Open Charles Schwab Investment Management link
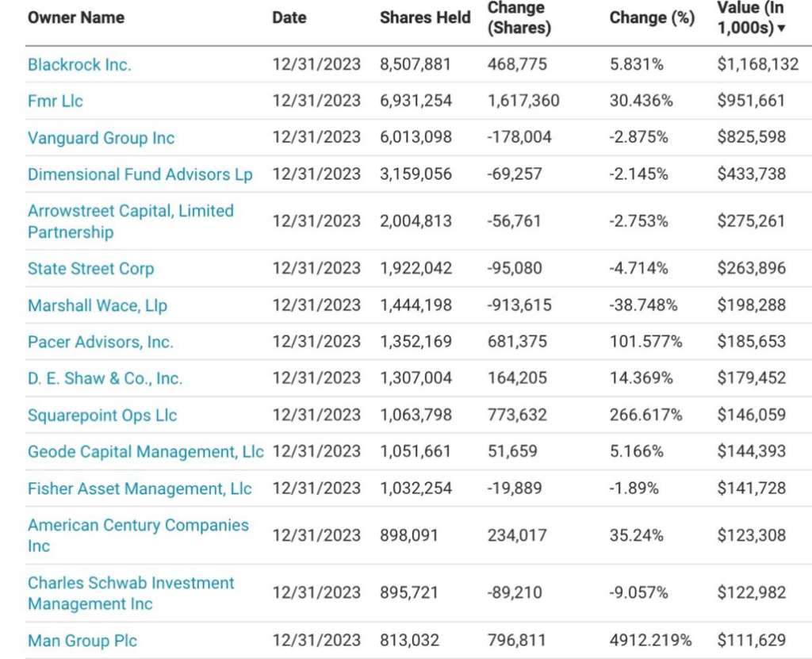 pyautogui.click(x=131, y=593)
